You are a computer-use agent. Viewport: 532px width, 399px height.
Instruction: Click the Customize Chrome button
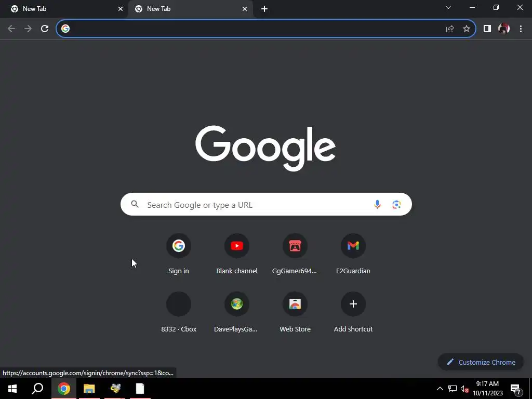tap(481, 362)
